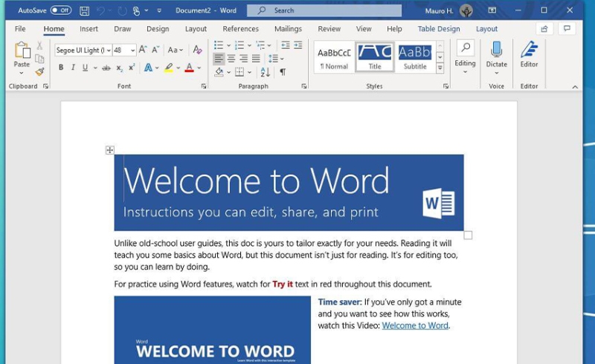Open the font name dropdown
The width and height of the screenshot is (595, 364).
tap(109, 50)
